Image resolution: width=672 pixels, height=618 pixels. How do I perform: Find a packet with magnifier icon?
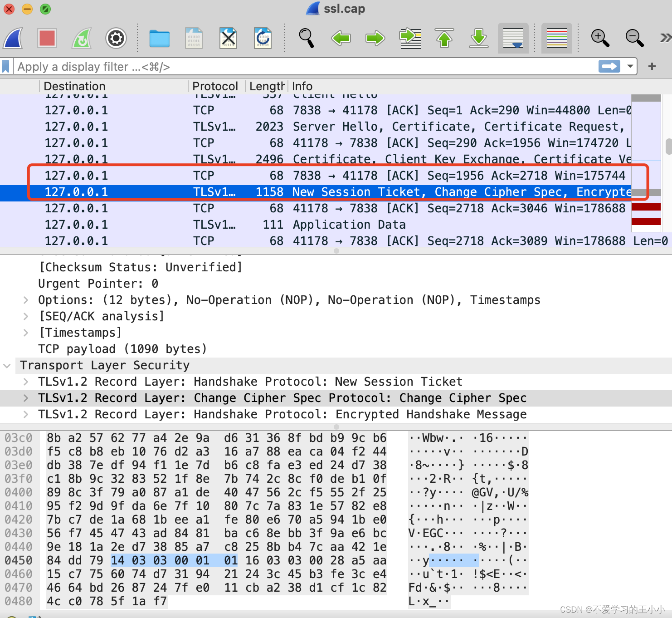point(307,38)
